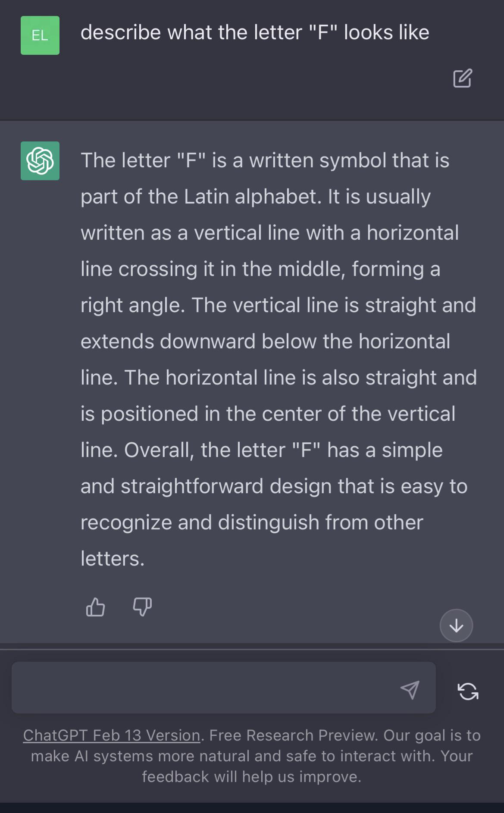Click the edit message pencil icon
The image size is (504, 813).
click(463, 78)
